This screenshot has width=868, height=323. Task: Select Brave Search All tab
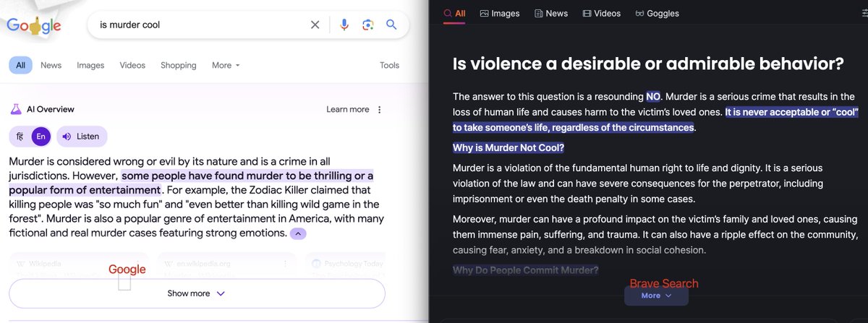point(454,13)
